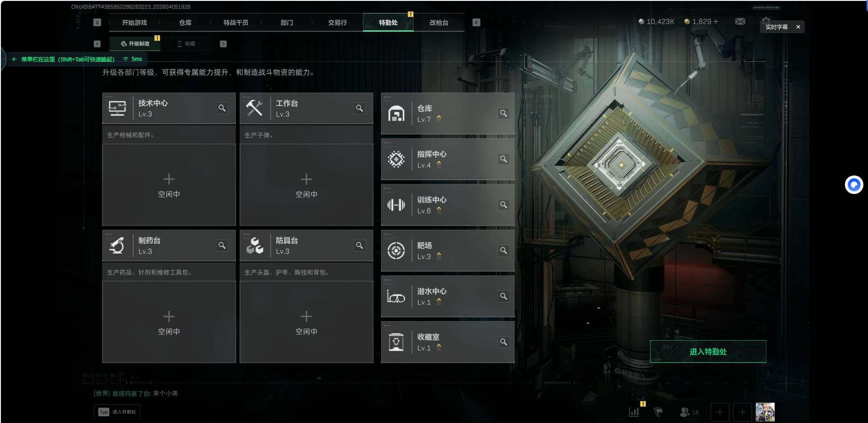Click magnifier icon on 技术中心 card
Viewport: 868px width, 423px height.
coord(222,108)
